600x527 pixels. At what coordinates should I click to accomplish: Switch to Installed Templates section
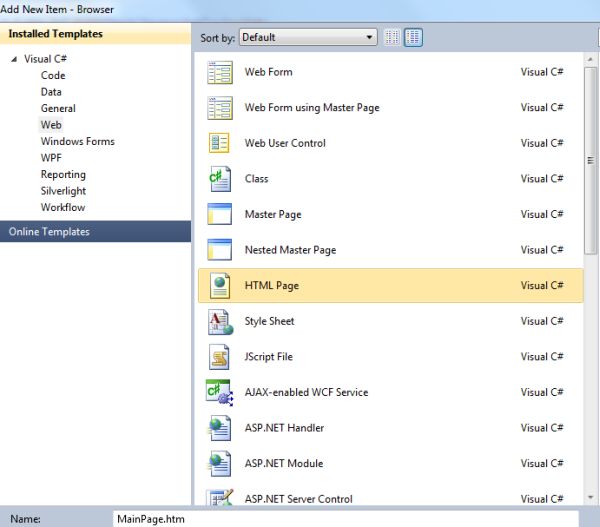(x=95, y=34)
